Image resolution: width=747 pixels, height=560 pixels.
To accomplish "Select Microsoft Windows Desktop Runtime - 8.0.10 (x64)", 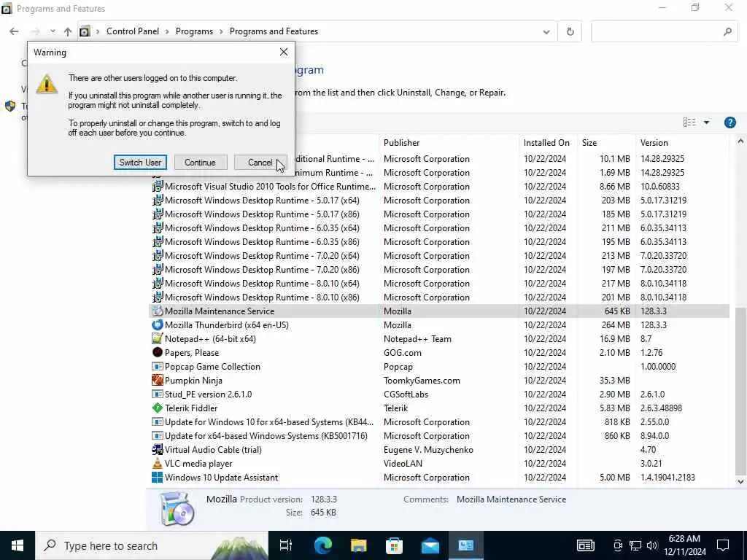I will pyautogui.click(x=262, y=284).
